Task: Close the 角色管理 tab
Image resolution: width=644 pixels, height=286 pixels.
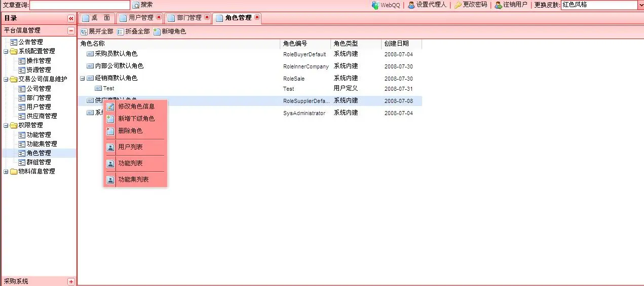Action: point(257,17)
